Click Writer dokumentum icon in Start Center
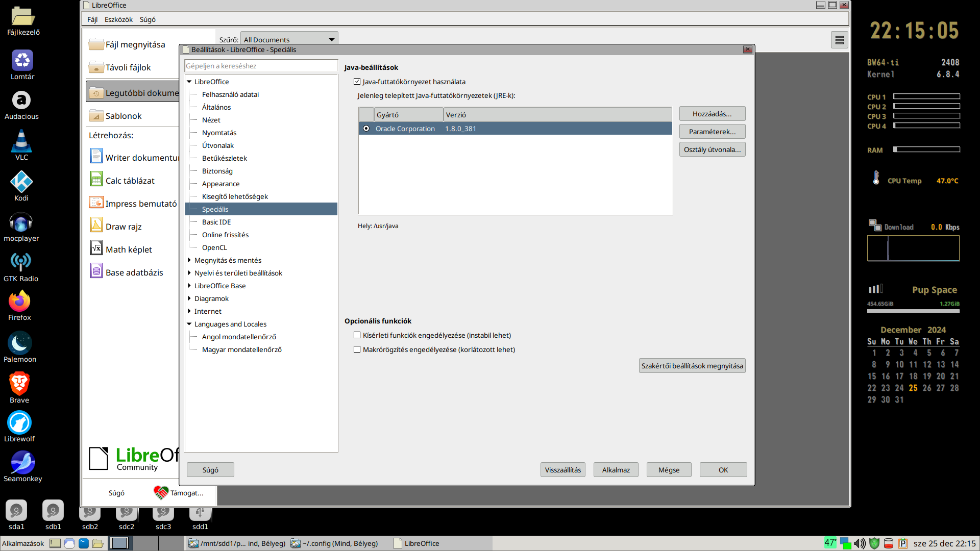 (x=96, y=157)
